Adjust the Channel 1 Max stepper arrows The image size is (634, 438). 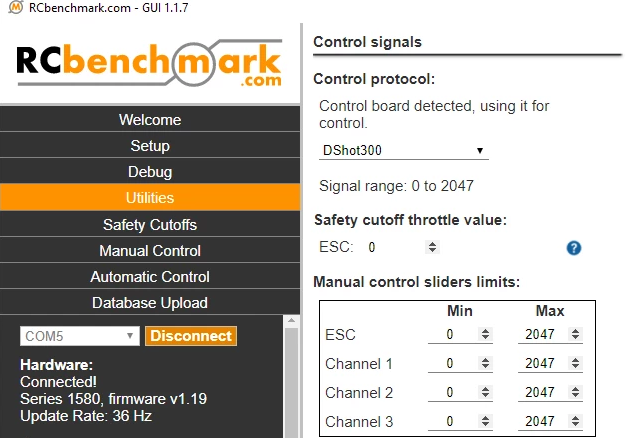[x=576, y=363]
